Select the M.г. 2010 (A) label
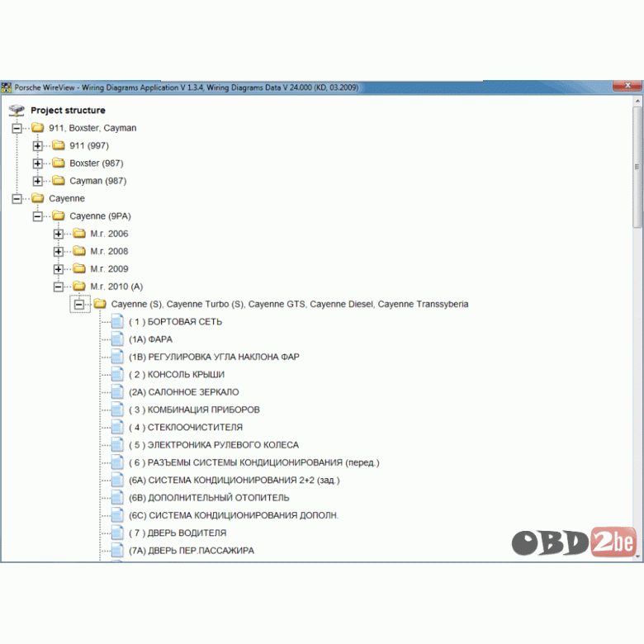Screen dimensions: 644x644 click(116, 286)
